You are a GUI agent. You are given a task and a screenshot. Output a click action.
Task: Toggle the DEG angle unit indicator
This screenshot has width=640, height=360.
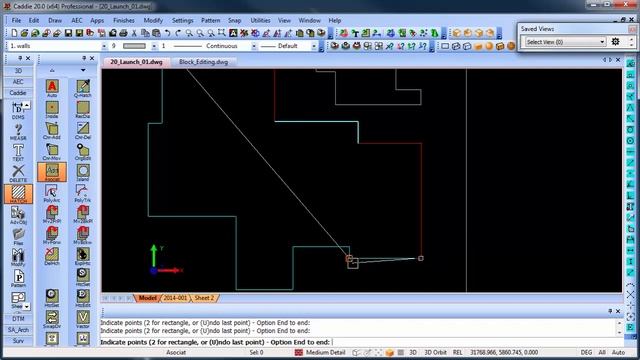[x=586, y=352]
